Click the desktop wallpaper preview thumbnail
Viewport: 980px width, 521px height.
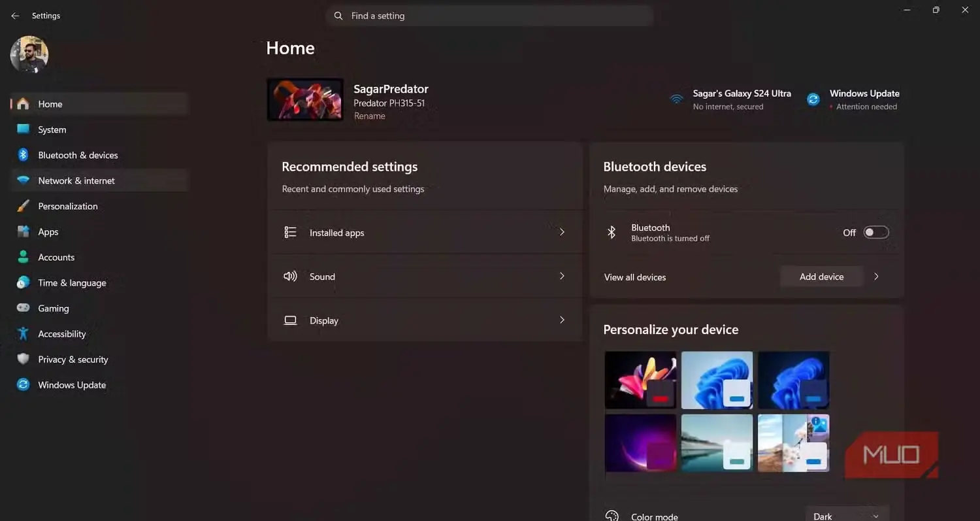click(305, 99)
